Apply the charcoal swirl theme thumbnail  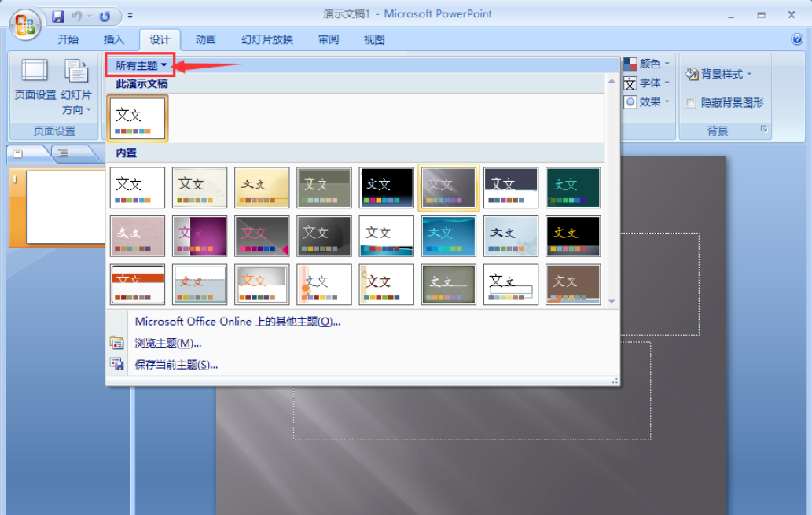coord(324,236)
